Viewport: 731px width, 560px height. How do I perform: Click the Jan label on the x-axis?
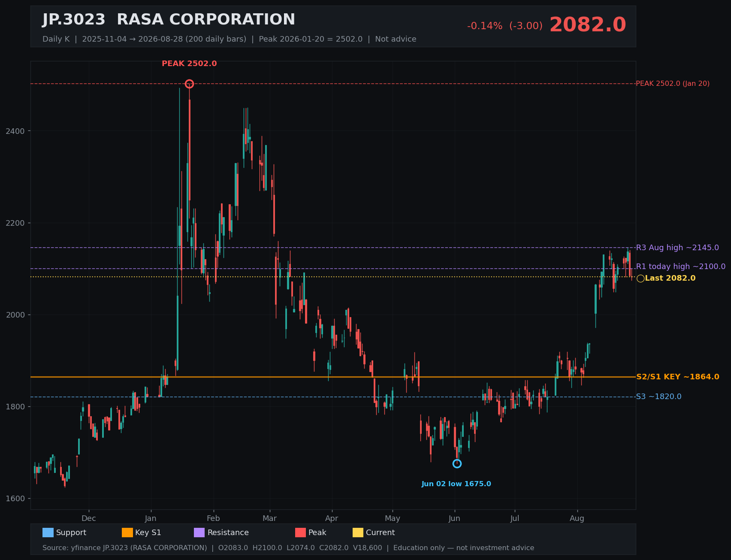[151, 518]
